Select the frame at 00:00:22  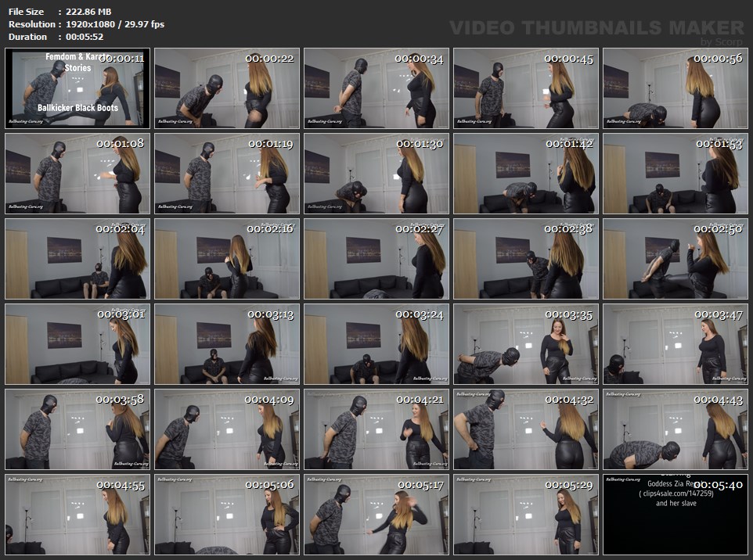227,88
